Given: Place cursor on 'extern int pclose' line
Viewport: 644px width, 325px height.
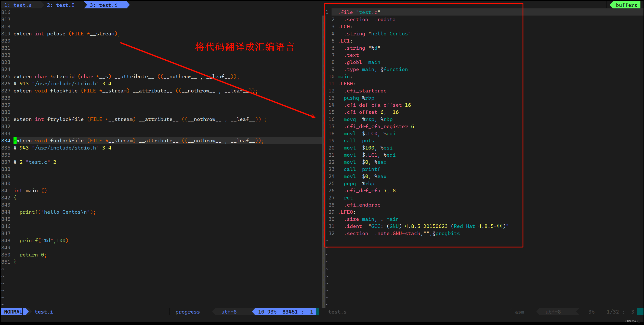Looking at the screenshot, I should pyautogui.click(x=67, y=34).
